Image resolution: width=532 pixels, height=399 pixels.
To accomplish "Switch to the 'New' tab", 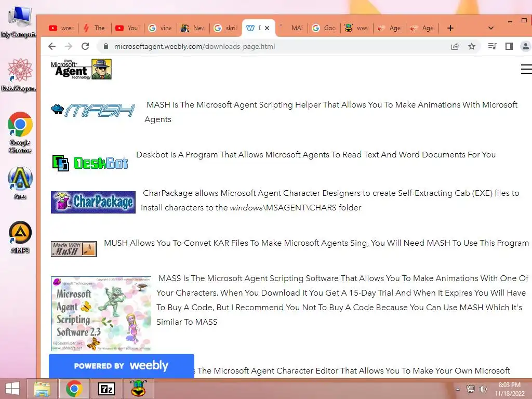I will pos(193,28).
